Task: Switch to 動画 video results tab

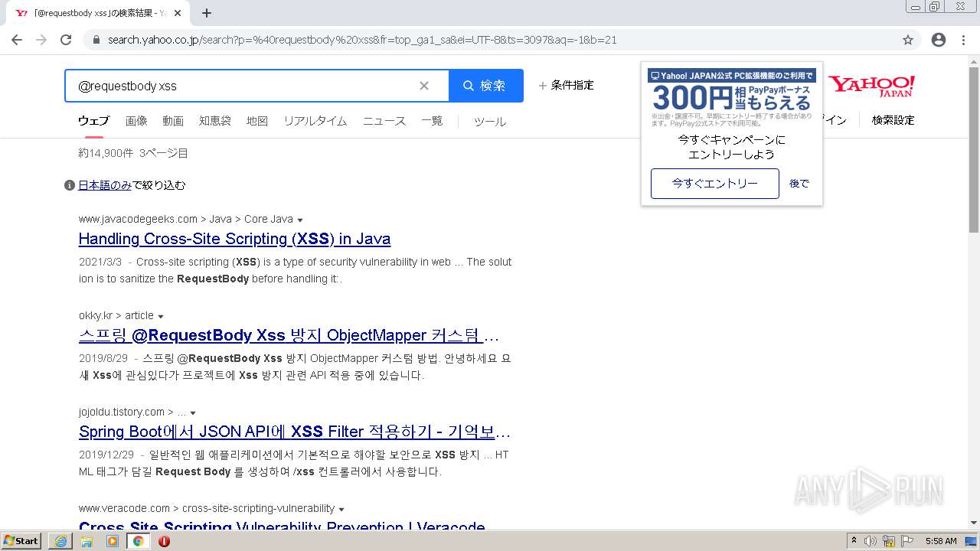Action: [173, 121]
